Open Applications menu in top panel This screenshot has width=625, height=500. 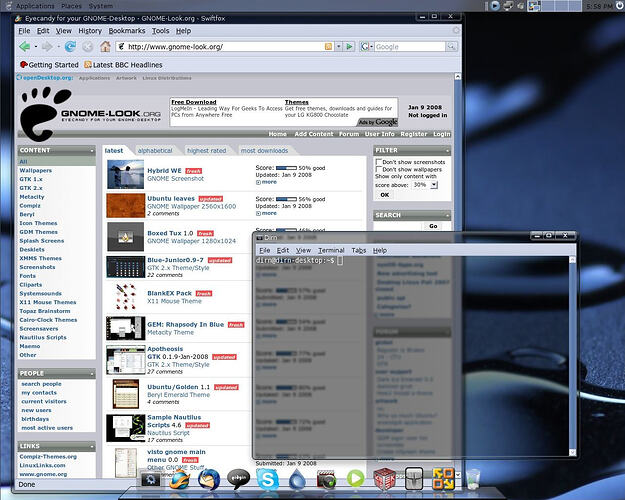click(x=35, y=6)
